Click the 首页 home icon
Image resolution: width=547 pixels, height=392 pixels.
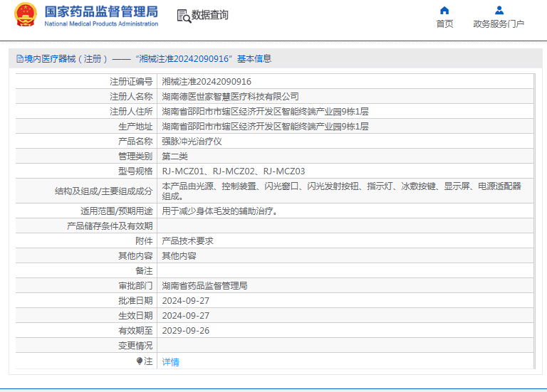click(x=444, y=11)
